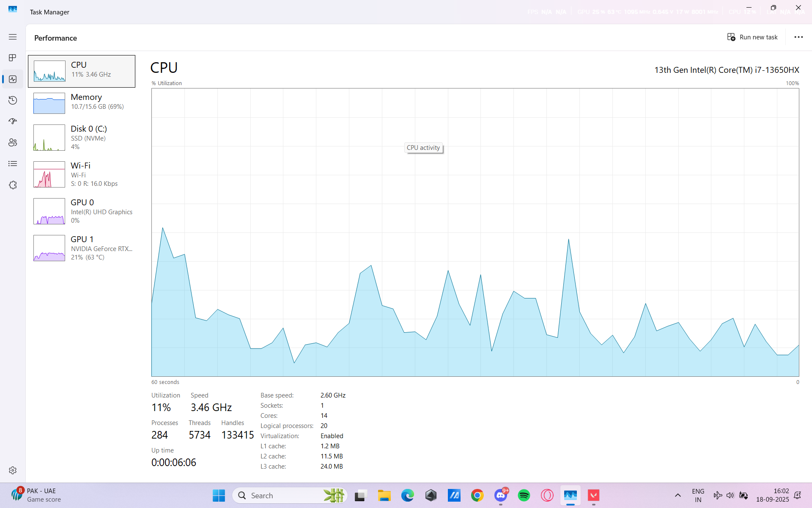Open the ENG IN language switcher
The height and width of the screenshot is (508, 812).
[698, 495]
